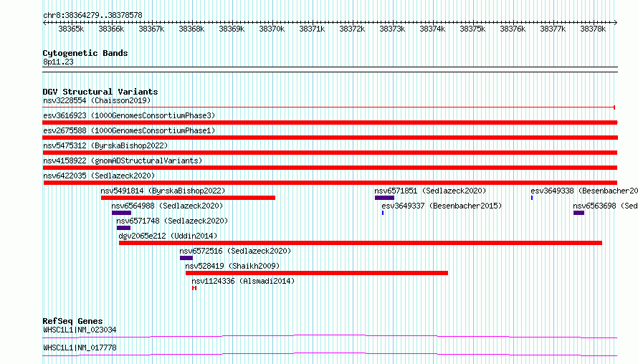Click the 38365k ruler tick label

(x=71, y=29)
